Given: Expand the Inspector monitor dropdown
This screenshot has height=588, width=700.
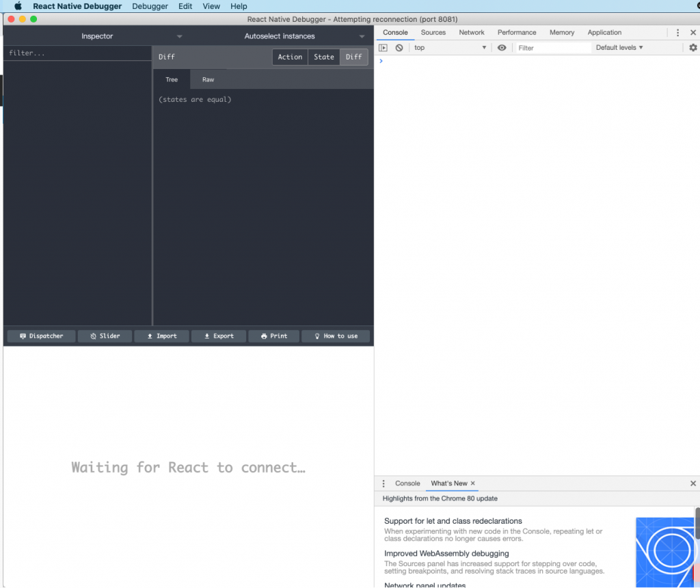Looking at the screenshot, I should (x=179, y=36).
